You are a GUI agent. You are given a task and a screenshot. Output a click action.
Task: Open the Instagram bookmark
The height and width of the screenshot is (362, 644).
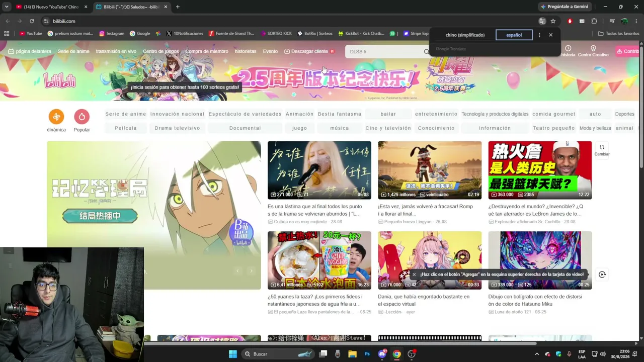(x=112, y=34)
